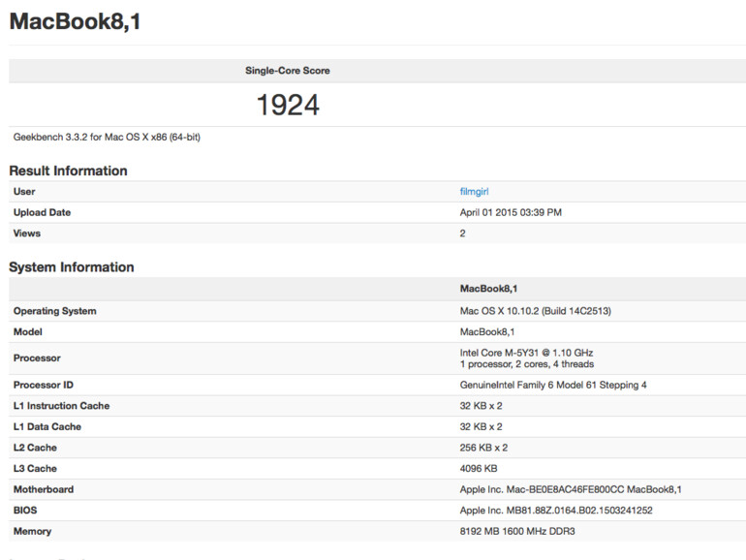
Task: Select the April 01 2015 03:39 PM value
Action: (x=511, y=213)
